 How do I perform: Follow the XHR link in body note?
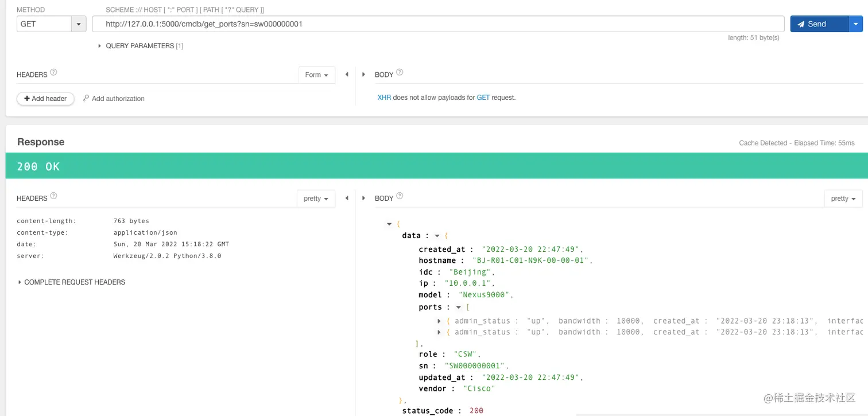click(384, 98)
